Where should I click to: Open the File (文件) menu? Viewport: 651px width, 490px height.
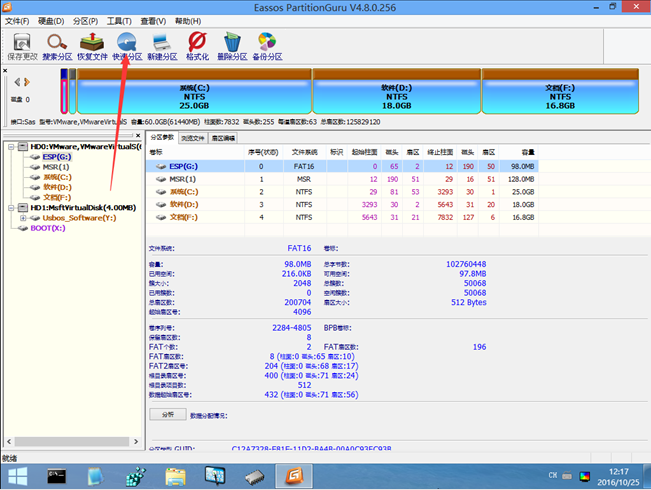pyautogui.click(x=17, y=21)
